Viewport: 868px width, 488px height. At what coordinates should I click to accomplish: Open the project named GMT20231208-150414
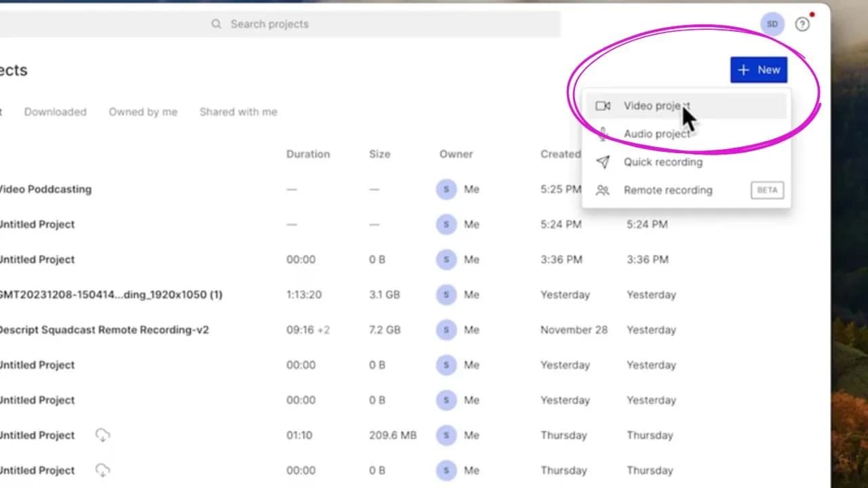(111, 295)
